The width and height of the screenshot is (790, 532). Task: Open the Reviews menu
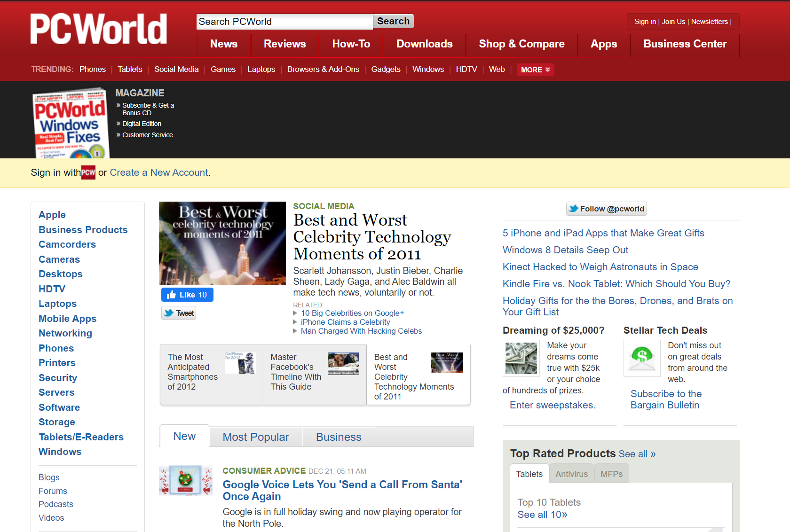click(285, 44)
